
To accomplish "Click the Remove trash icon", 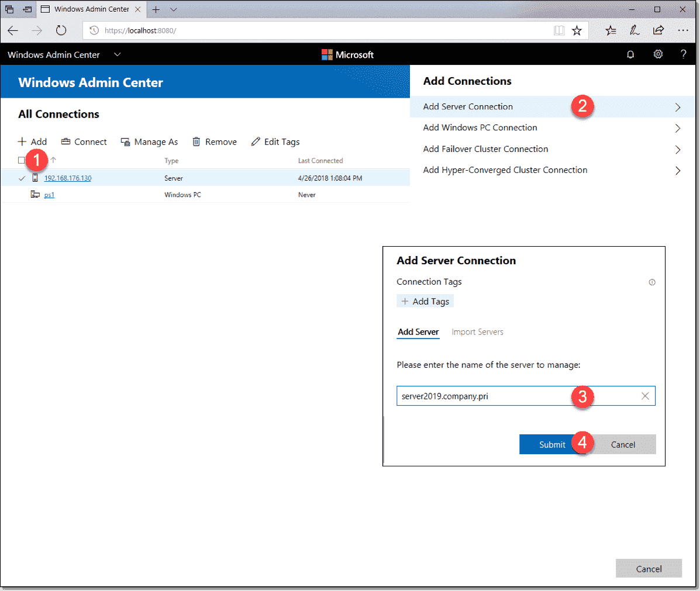I will [x=196, y=141].
